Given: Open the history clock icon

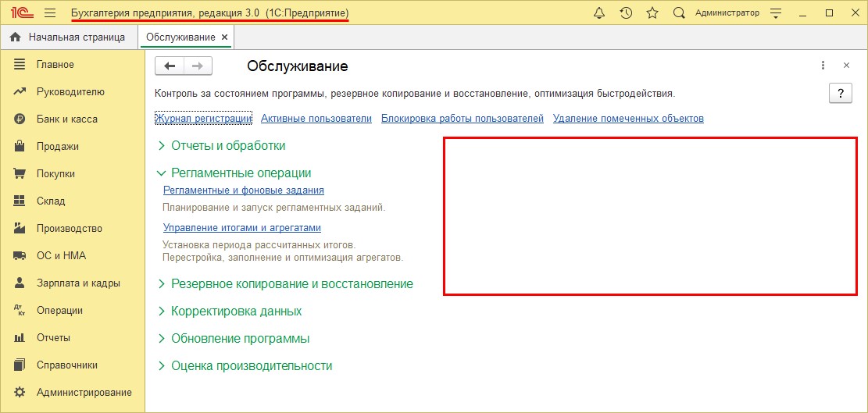Looking at the screenshot, I should [x=626, y=13].
